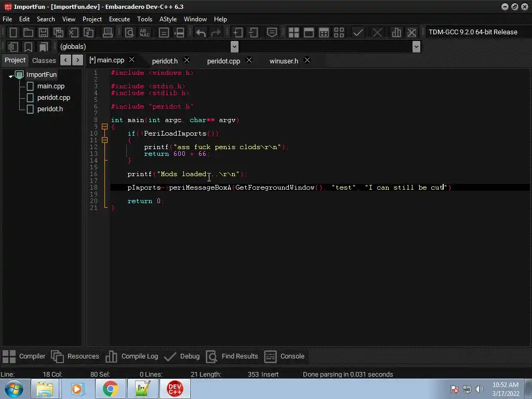This screenshot has height=399, width=532.
Task: Click the Open file folder icon
Action: [28, 33]
